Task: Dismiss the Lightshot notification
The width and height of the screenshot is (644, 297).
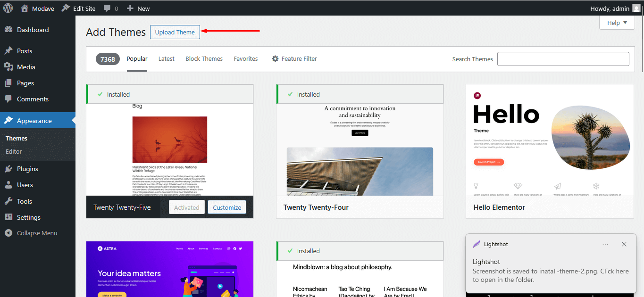Action: [x=624, y=244]
